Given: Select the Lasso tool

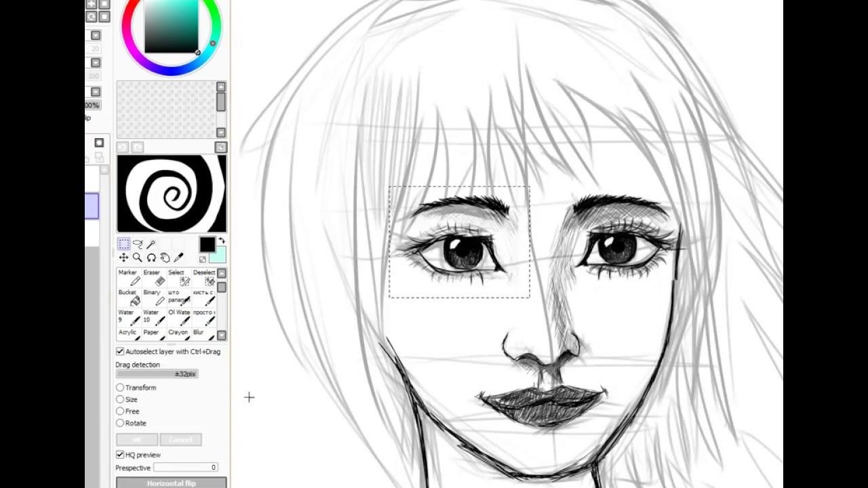Looking at the screenshot, I should [138, 244].
